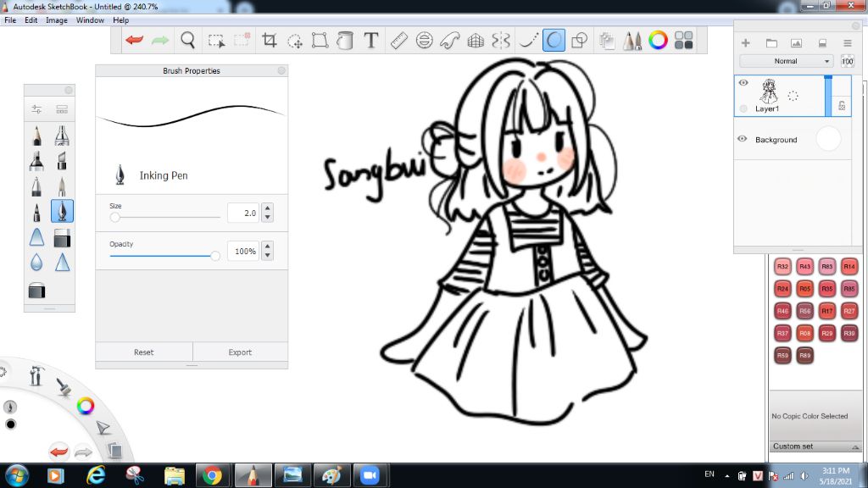Viewport: 868px width, 488px height.
Task: Close the Brush Properties panel
Action: tap(281, 70)
